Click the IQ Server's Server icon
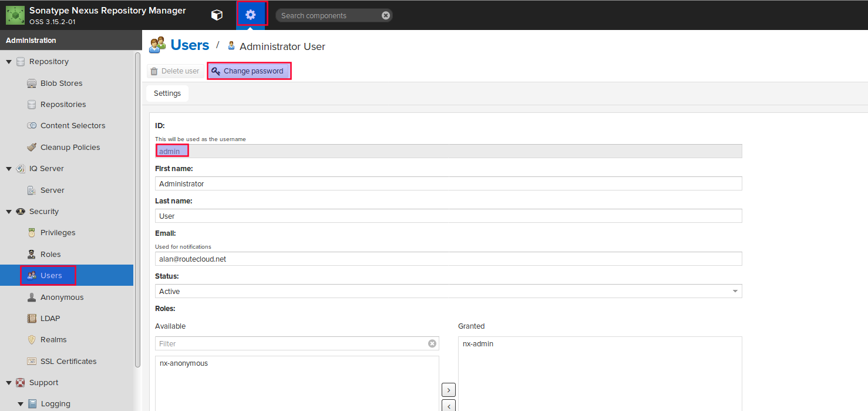Screen dimensions: 868x411 (32, 191)
